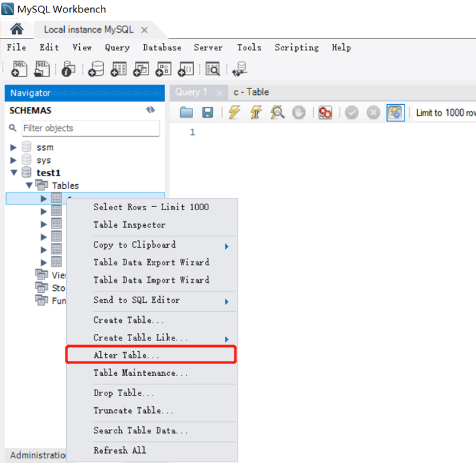Create a new schema icon
476x463 pixels.
[x=96, y=69]
